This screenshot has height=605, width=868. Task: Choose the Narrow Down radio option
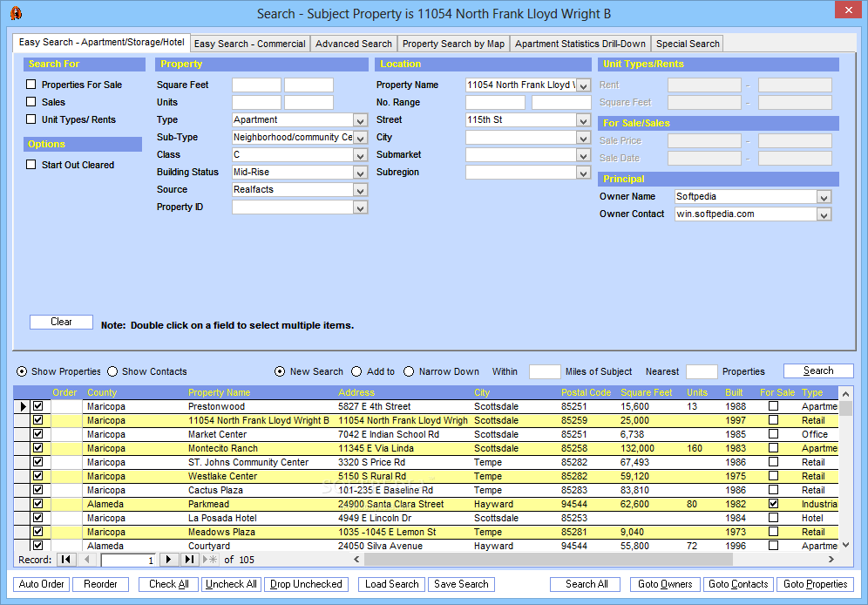[409, 371]
